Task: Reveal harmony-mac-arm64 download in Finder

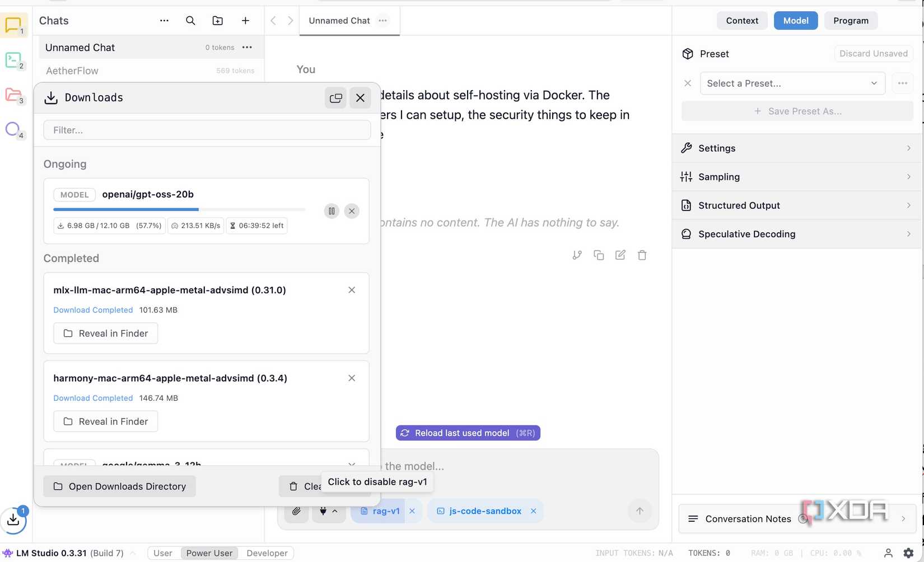Action: click(106, 421)
